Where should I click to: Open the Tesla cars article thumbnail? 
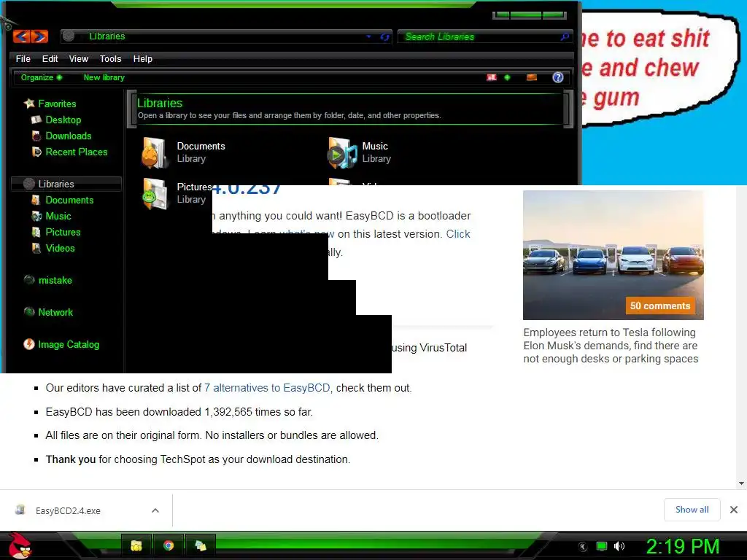pos(613,255)
